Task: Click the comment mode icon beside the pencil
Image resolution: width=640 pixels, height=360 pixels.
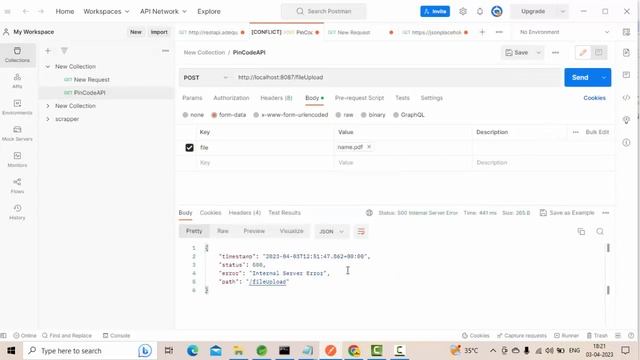Action: 598,52
